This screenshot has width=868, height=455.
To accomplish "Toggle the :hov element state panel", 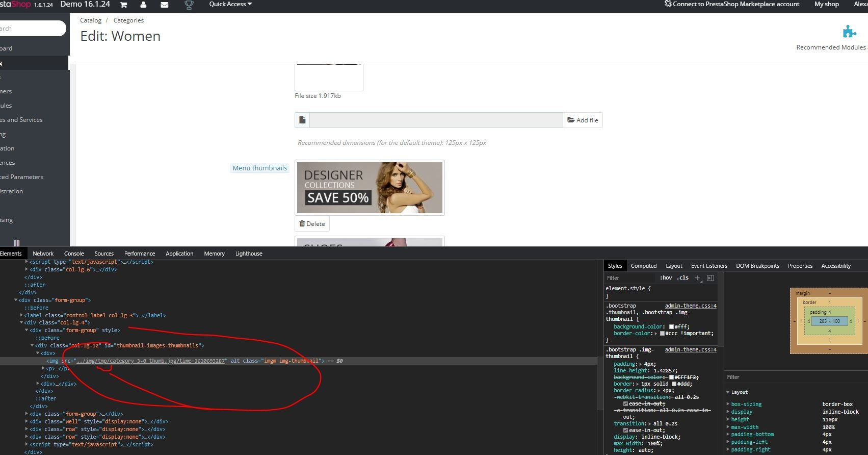I will click(x=666, y=278).
